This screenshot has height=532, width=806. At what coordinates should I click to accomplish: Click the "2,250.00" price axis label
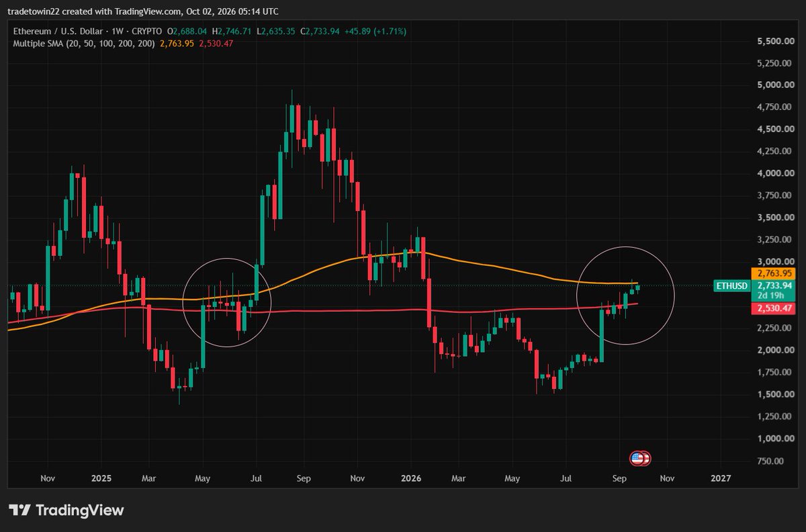773,328
